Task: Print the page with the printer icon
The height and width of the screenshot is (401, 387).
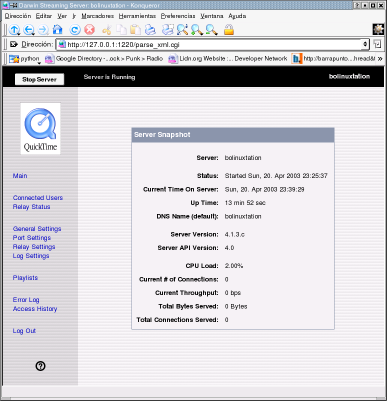Action: (150, 30)
